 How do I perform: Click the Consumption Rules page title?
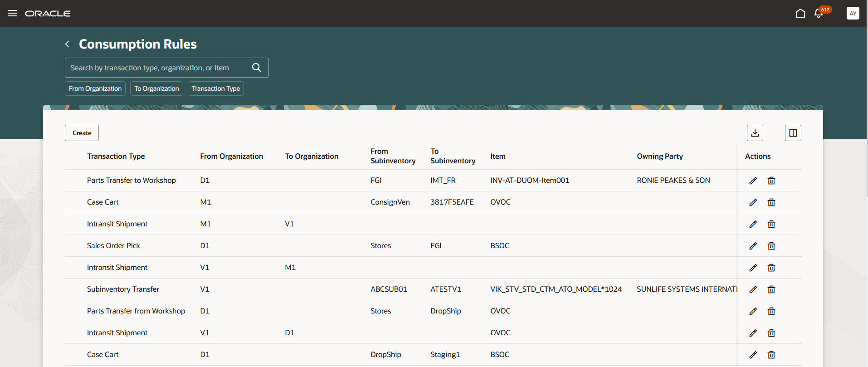(138, 44)
